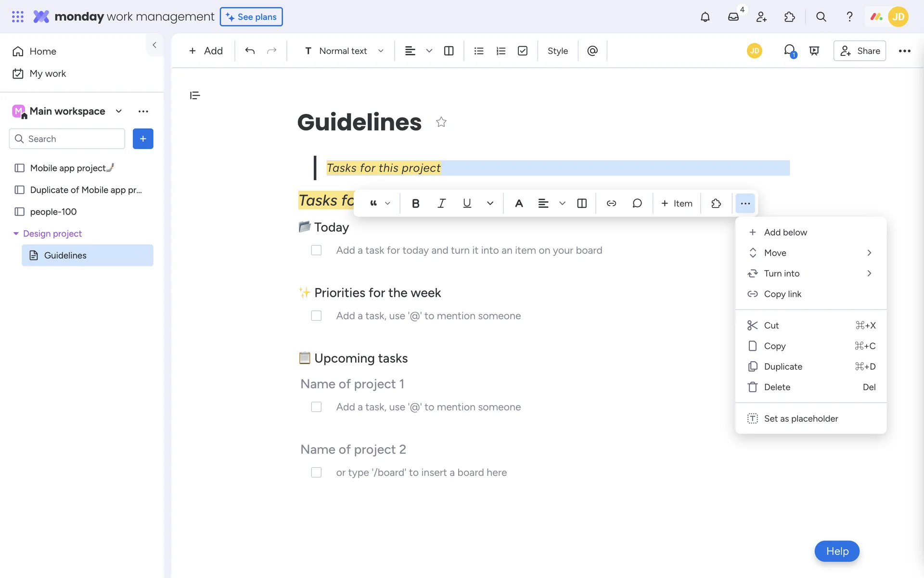Click the insert link icon
This screenshot has height=578, width=924.
click(611, 203)
